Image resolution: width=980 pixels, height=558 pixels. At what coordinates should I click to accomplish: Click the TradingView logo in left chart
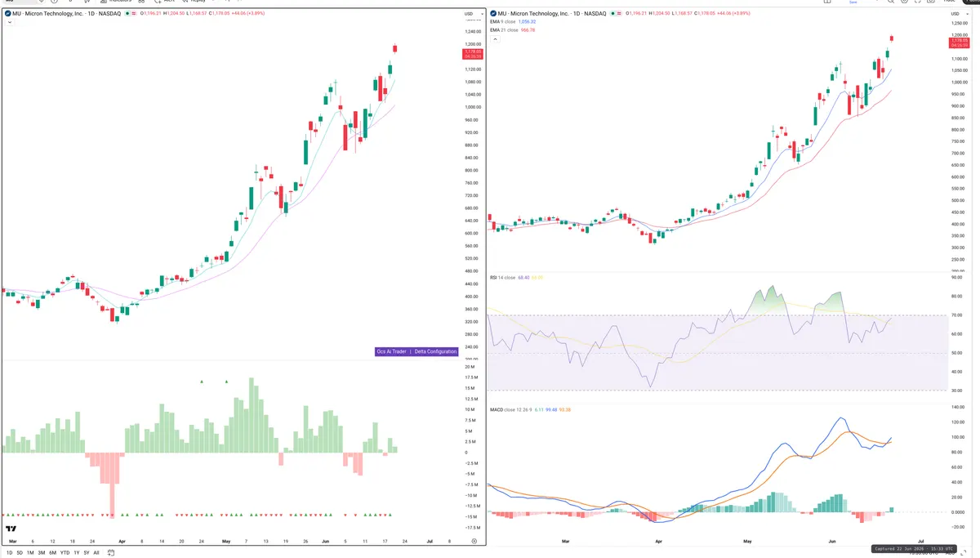[11, 529]
